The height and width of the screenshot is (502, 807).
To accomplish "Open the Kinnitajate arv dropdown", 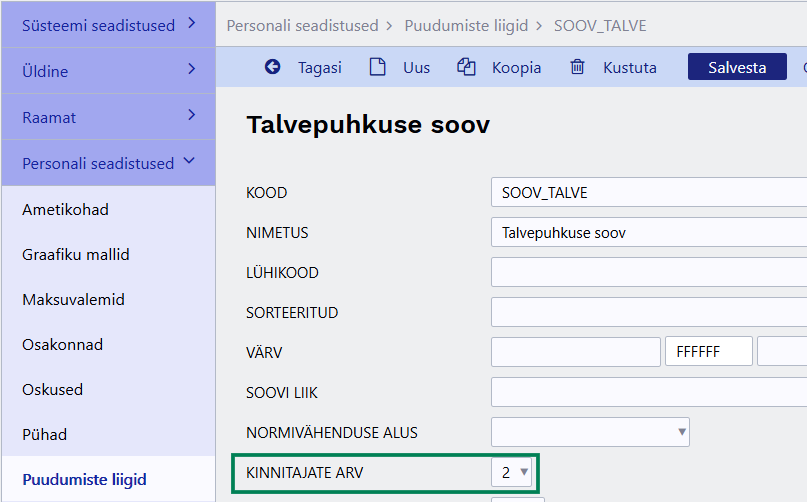I will point(514,472).
